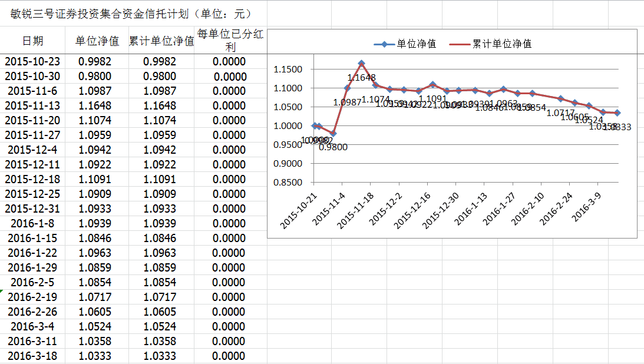
Task: Click the 0.8500 label on chart Y-axis
Action: 288,183
